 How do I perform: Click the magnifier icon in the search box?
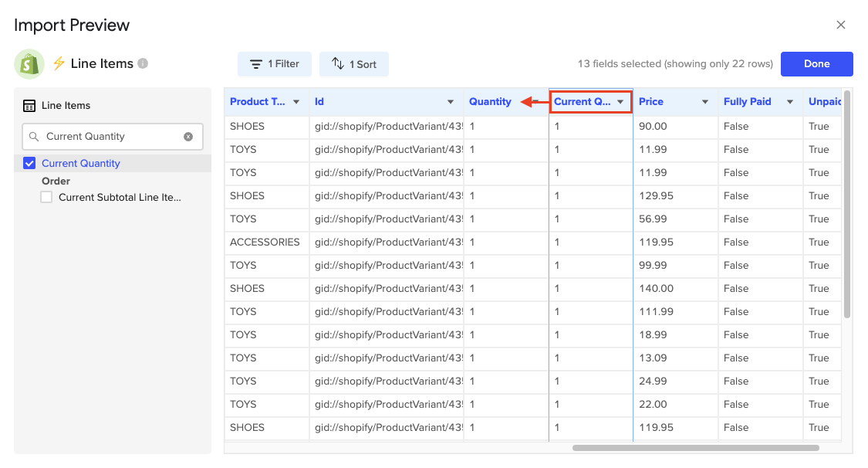(34, 136)
